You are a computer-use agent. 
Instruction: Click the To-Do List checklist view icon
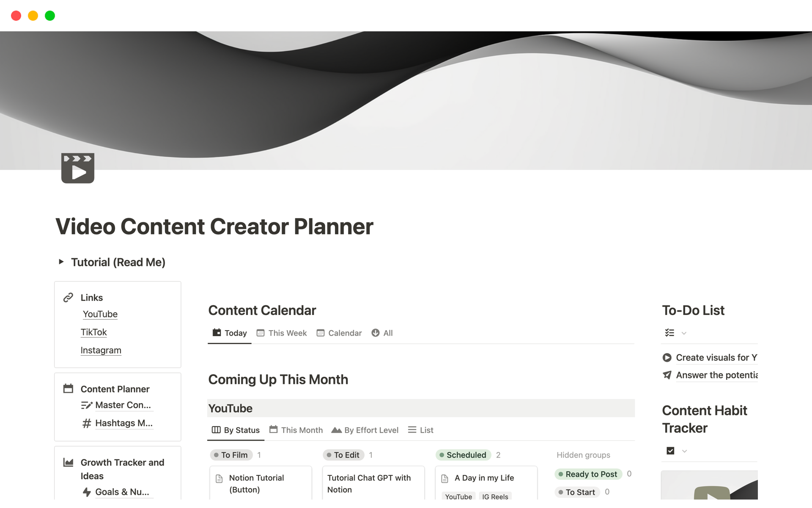669,333
